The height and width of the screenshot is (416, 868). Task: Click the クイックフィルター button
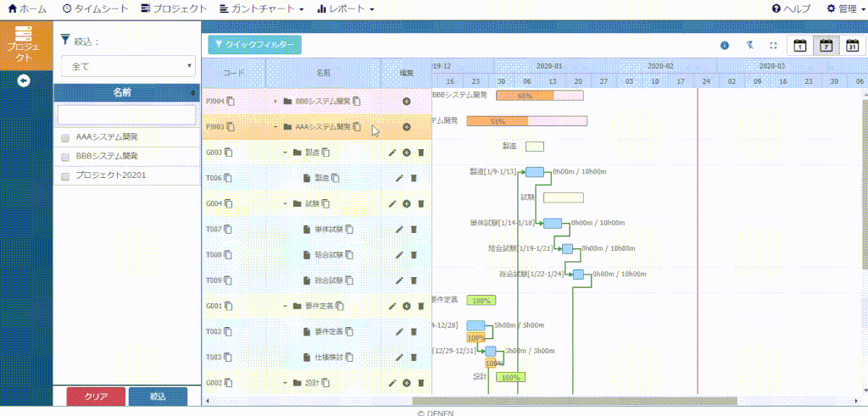(254, 45)
